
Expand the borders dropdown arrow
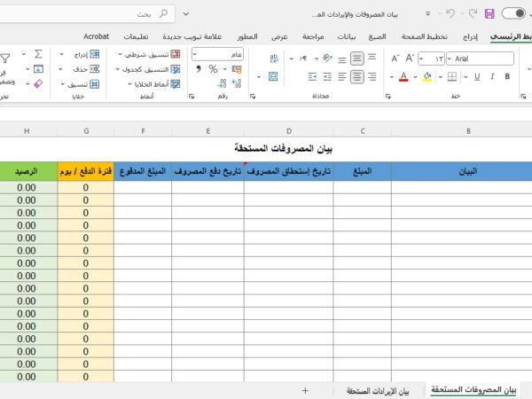pos(441,77)
